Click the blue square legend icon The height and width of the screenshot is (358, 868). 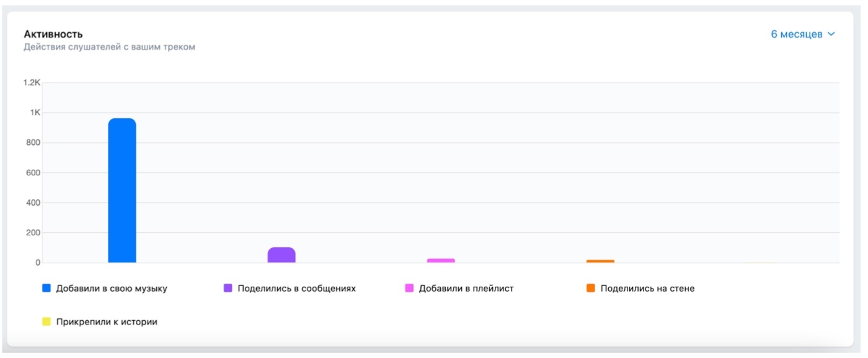46,288
